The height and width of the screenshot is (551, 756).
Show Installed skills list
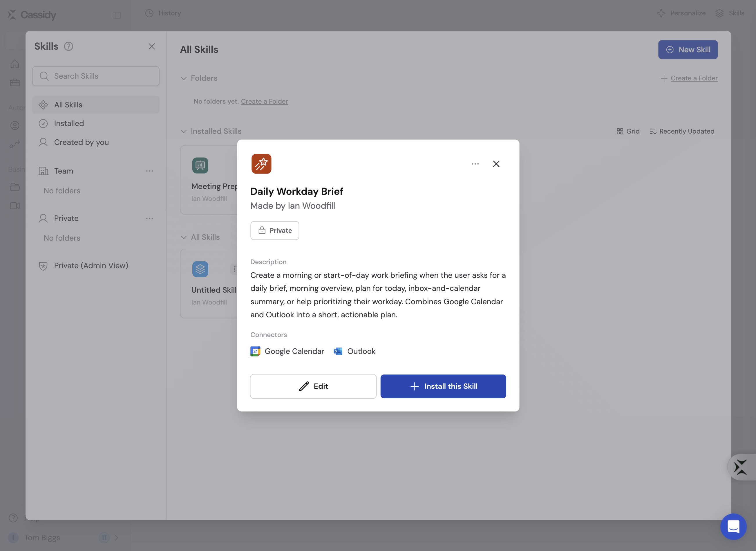pyautogui.click(x=96, y=123)
